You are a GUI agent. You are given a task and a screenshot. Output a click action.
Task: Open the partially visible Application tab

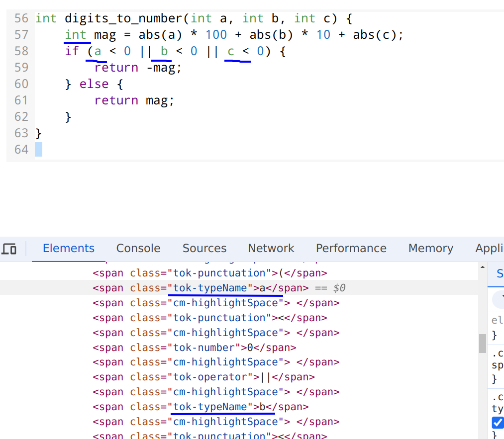coord(490,249)
